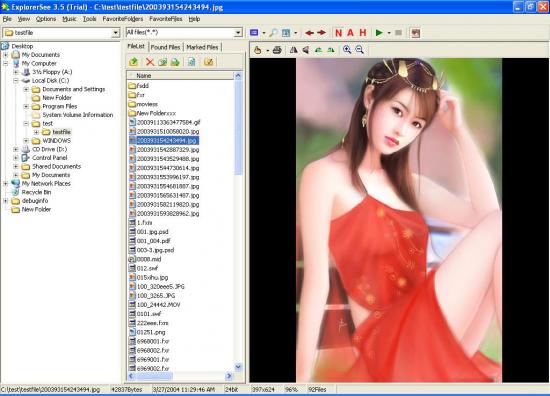Screen dimensions: 550x396
Task: Switch to the FileList tab
Action: tap(136, 46)
